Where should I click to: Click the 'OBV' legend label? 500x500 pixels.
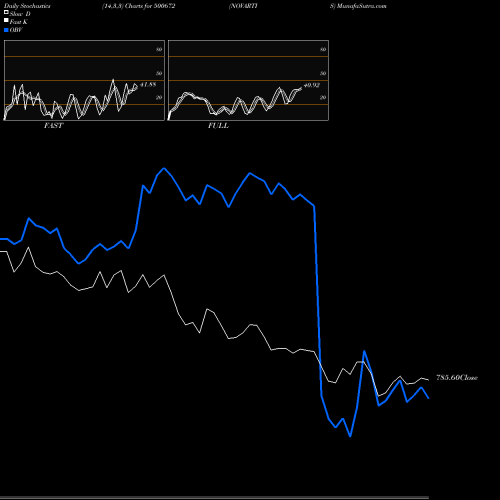click(16, 30)
